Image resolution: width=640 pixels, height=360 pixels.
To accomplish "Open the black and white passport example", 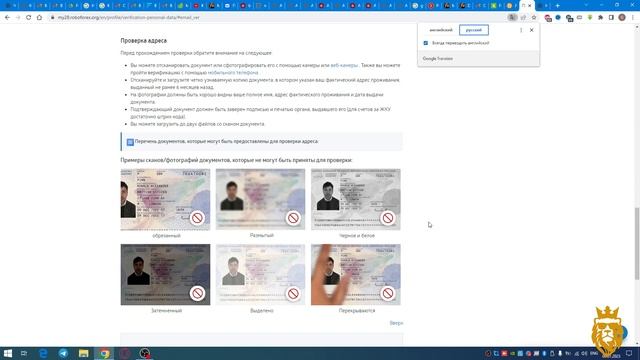I will (356, 200).
